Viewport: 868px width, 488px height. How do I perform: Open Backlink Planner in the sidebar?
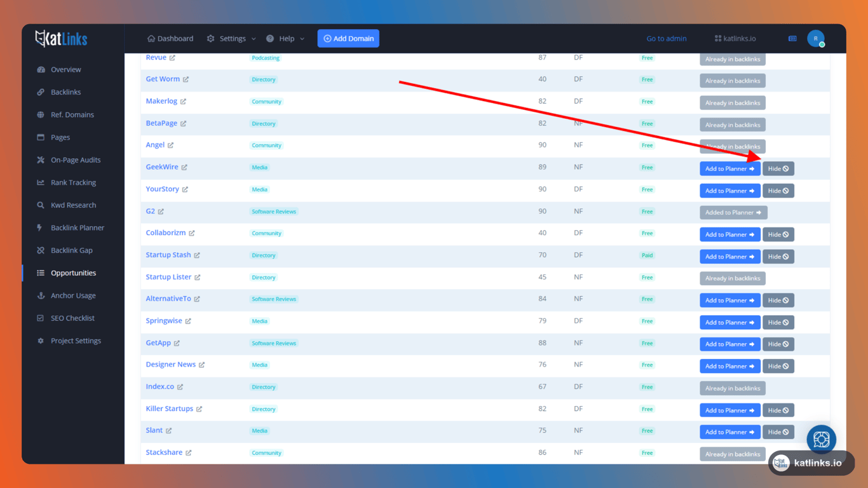click(78, 227)
